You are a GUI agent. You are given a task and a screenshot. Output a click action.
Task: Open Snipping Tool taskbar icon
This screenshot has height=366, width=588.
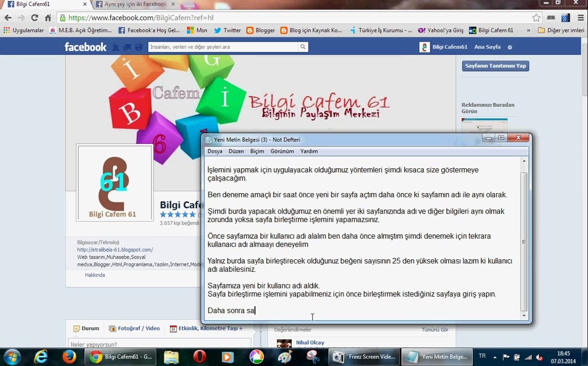coord(313,357)
